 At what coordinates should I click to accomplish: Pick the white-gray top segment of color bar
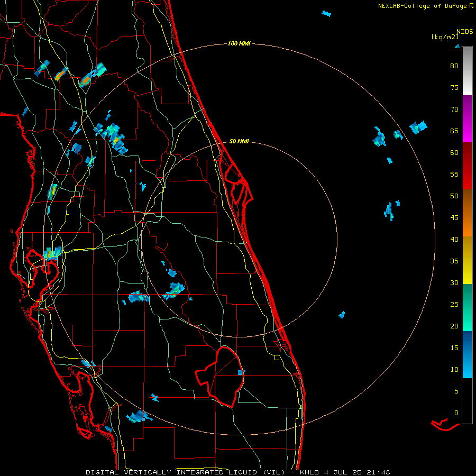pos(467,71)
